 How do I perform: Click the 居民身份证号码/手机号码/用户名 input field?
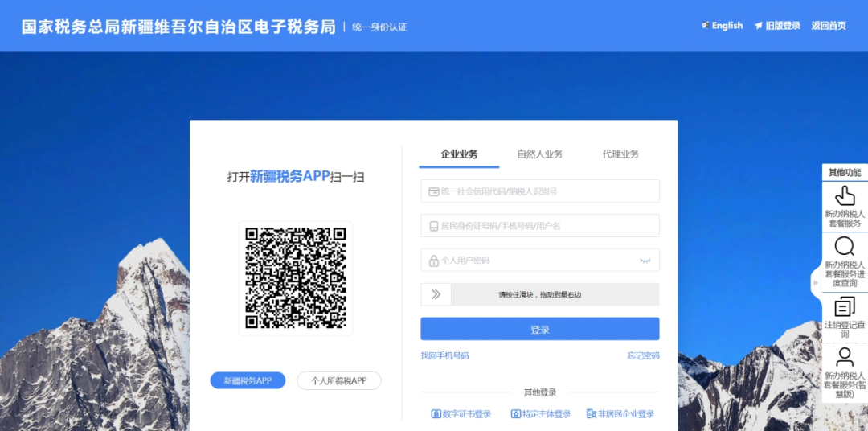point(540,225)
